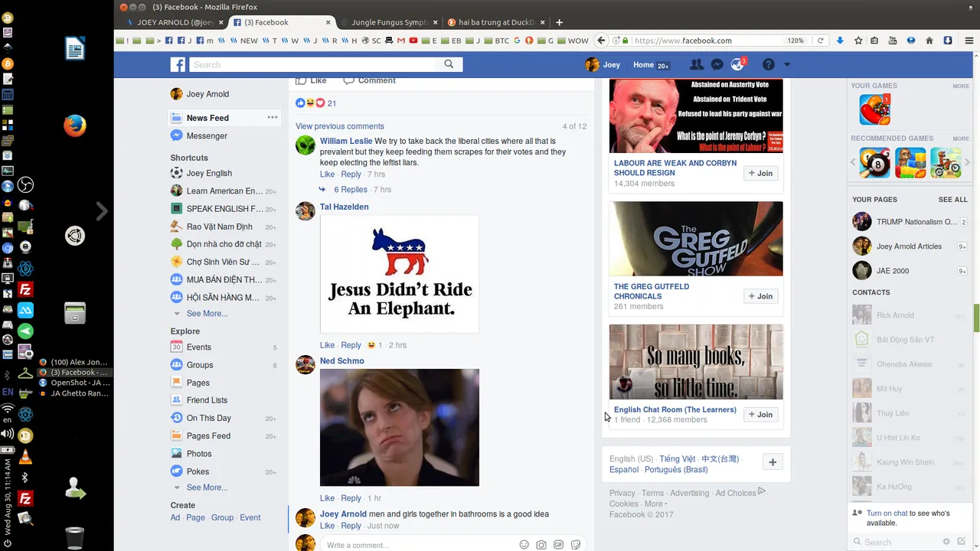Open Candy Crush game icon under Your Games
Image resolution: width=980 pixels, height=551 pixels.
pyautogui.click(x=874, y=109)
